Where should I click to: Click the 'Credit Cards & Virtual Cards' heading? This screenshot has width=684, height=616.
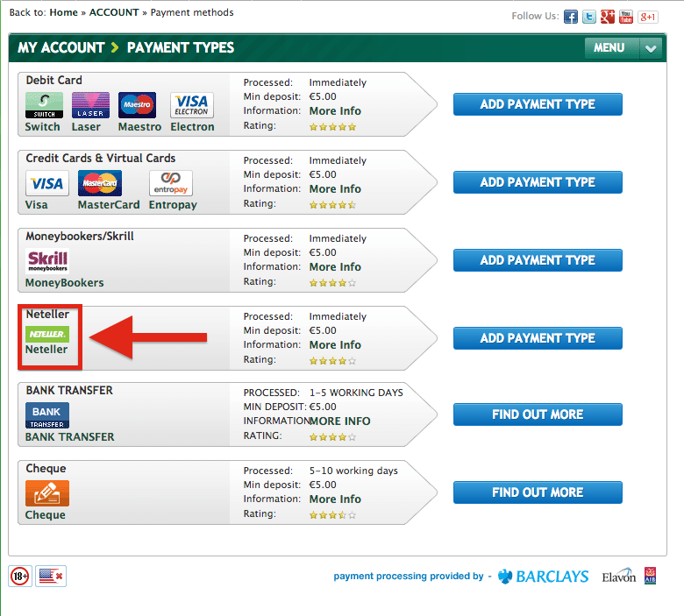tap(101, 159)
